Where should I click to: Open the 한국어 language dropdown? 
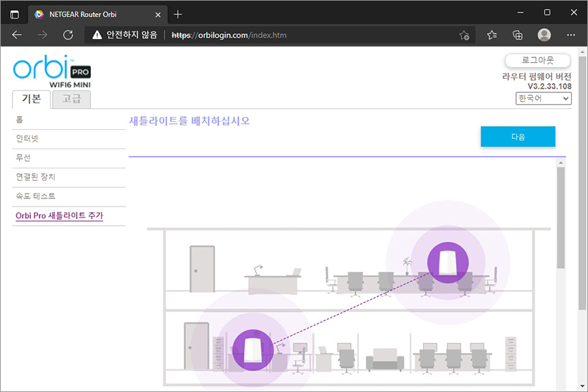(x=544, y=99)
